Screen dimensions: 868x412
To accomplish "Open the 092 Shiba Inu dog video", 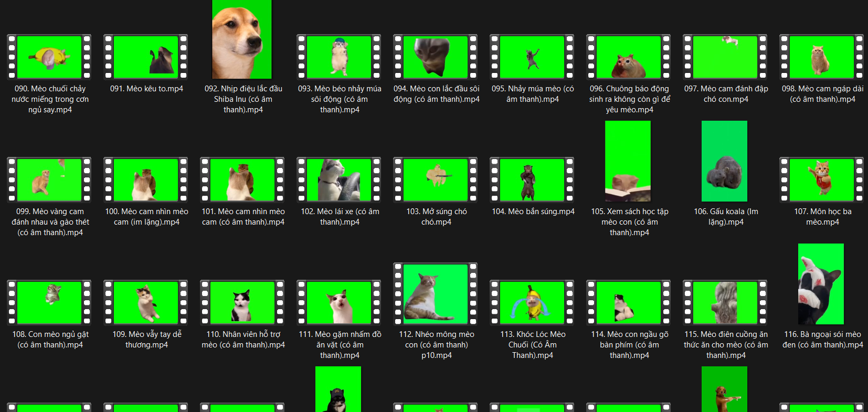I will [x=242, y=39].
